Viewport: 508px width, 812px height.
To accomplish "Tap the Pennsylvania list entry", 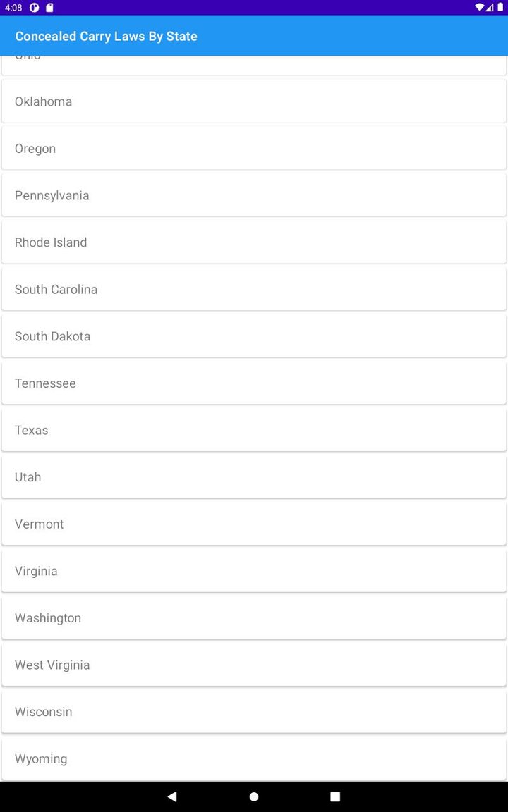I will pos(254,195).
